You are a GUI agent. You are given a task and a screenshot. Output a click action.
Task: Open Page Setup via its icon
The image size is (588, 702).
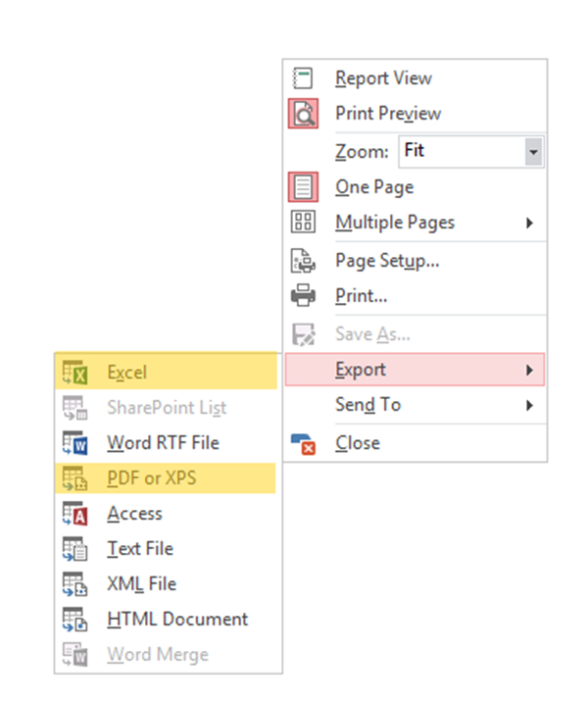[304, 260]
